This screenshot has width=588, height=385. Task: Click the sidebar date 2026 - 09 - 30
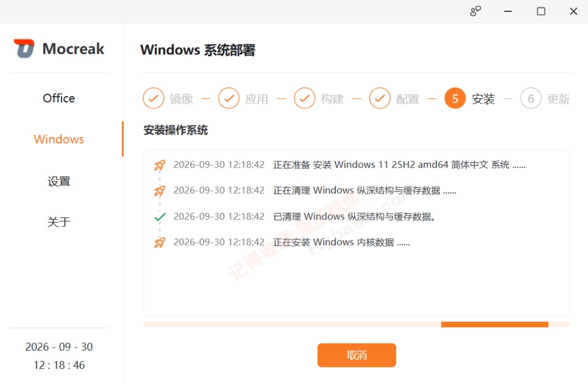coord(59,347)
